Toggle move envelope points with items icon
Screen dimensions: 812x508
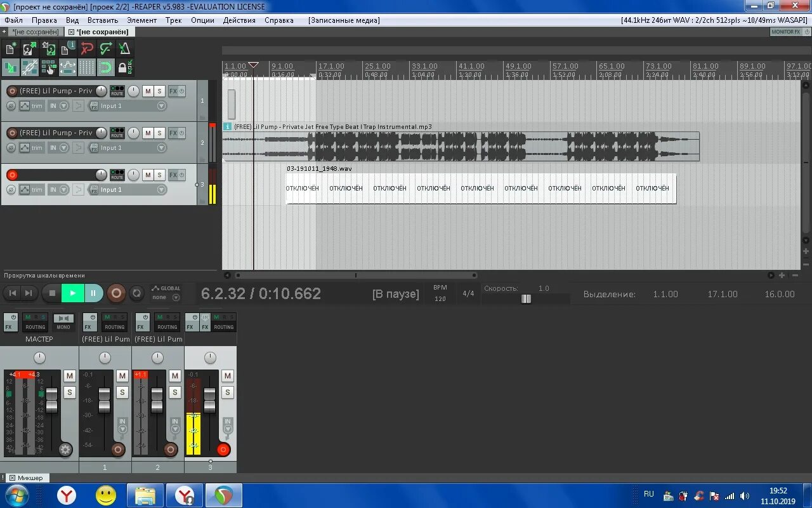pyautogui.click(x=68, y=67)
